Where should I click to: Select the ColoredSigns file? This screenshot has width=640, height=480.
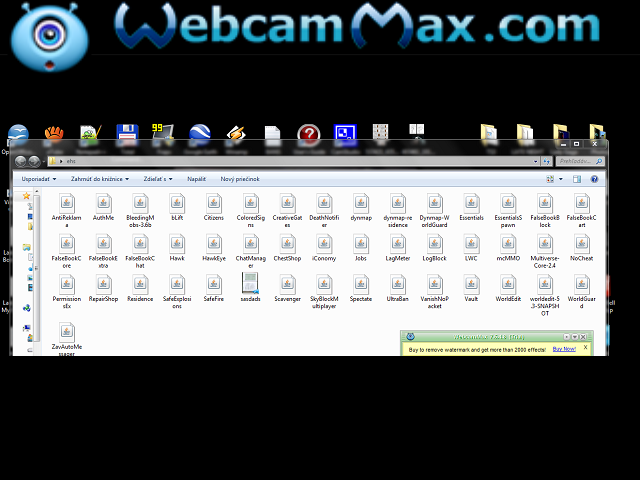251,211
